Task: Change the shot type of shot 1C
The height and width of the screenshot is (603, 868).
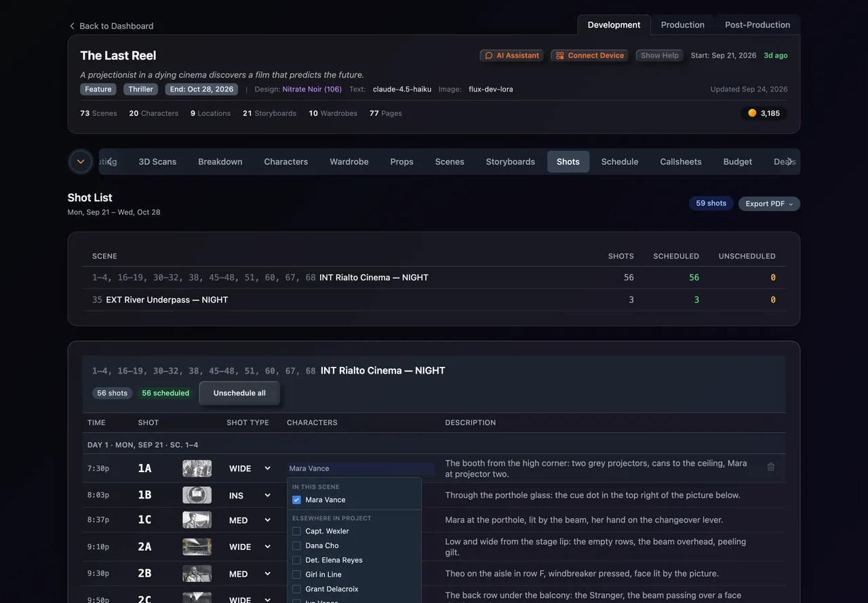Action: tap(250, 520)
